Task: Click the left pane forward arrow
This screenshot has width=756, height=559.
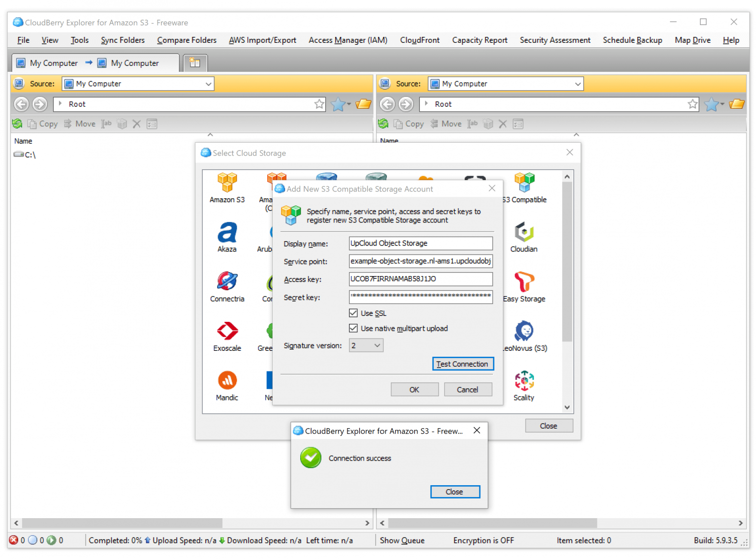Action: pyautogui.click(x=40, y=104)
